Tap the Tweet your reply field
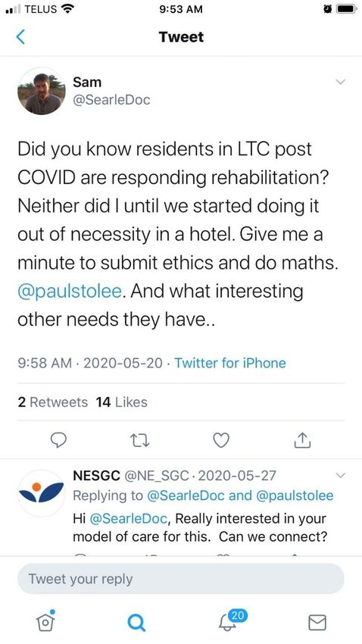 pyautogui.click(x=180, y=579)
